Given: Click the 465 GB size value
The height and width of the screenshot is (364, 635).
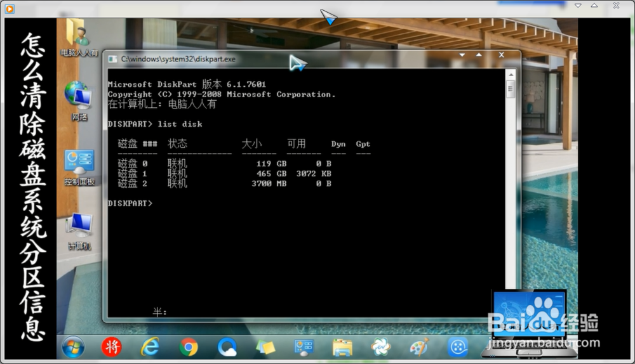Looking at the screenshot, I should pos(271,174).
